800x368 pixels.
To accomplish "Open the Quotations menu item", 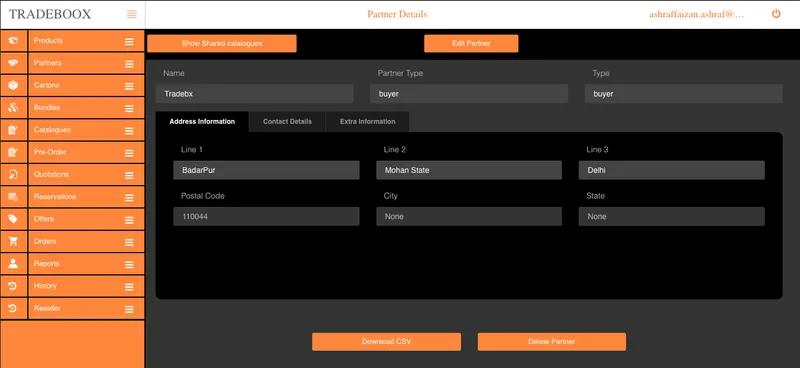I will [86, 175].
